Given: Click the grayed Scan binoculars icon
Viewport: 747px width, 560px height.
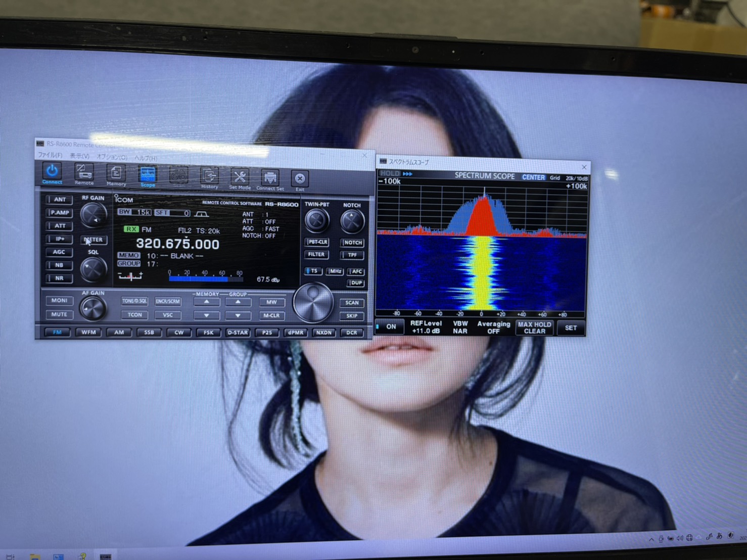Looking at the screenshot, I should [178, 177].
